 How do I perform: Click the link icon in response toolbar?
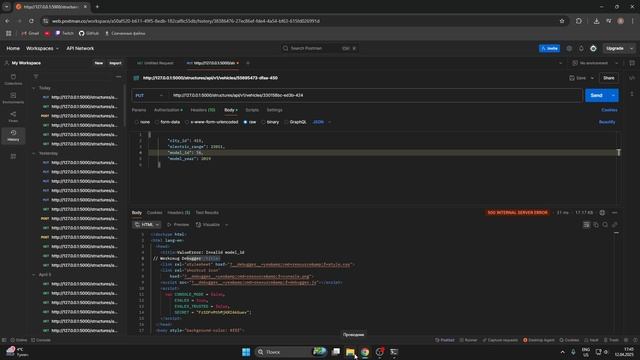(x=615, y=224)
